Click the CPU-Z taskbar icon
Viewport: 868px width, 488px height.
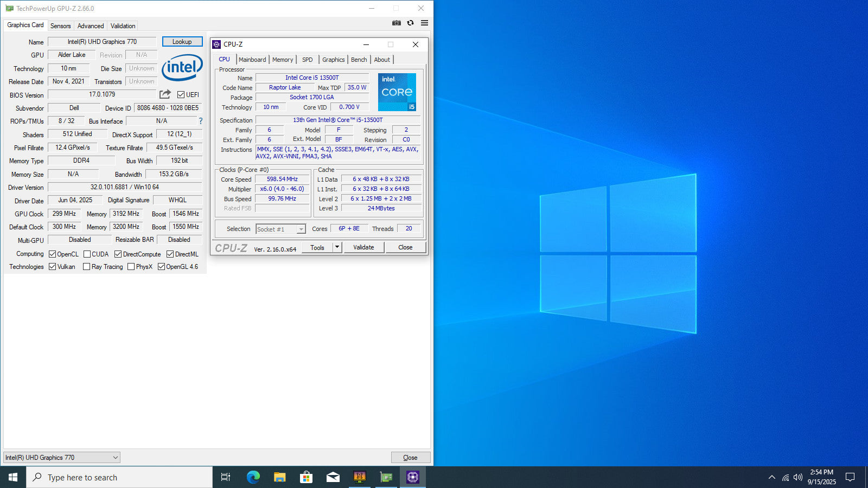click(412, 477)
